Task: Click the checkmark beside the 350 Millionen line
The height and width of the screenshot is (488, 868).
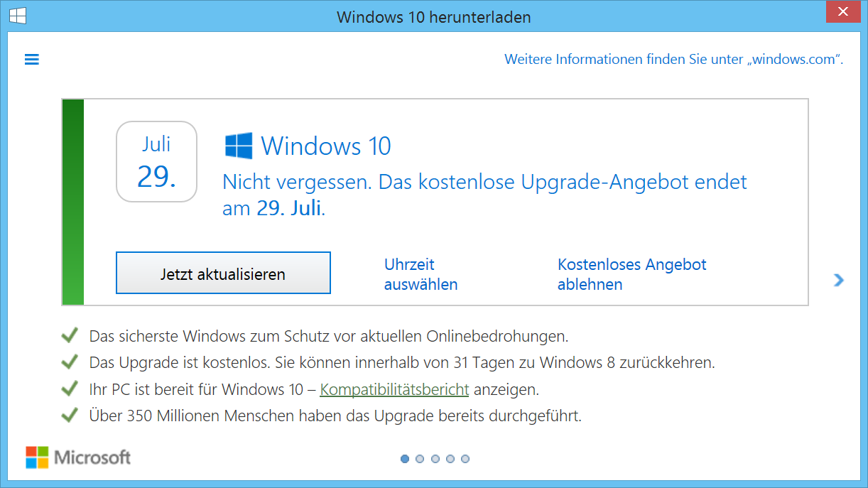Action: (x=69, y=416)
